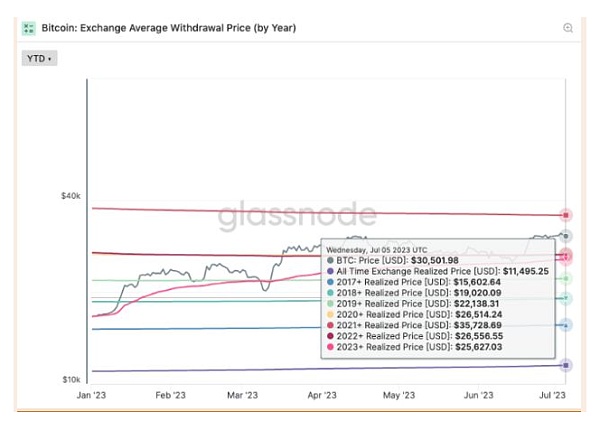The height and width of the screenshot is (421, 600).
Task: Select the blue 2017+ line end marker
Action: coord(566,325)
